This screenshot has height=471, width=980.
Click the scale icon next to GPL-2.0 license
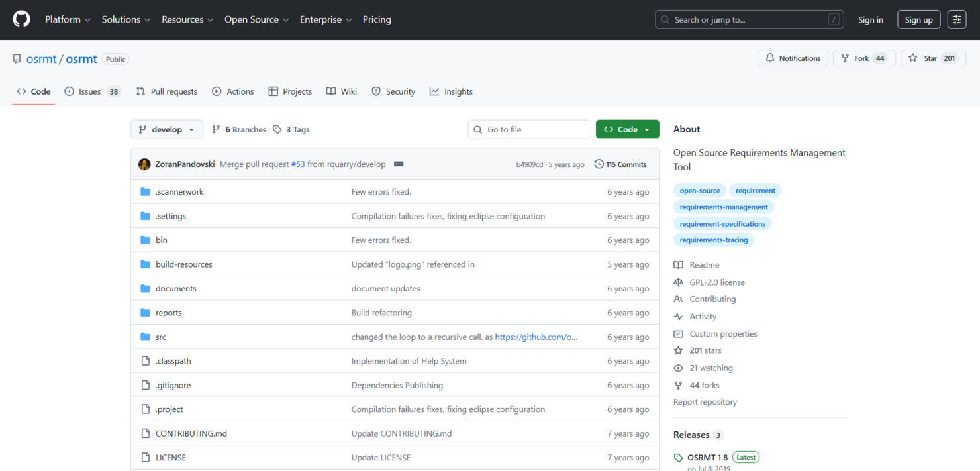[678, 282]
